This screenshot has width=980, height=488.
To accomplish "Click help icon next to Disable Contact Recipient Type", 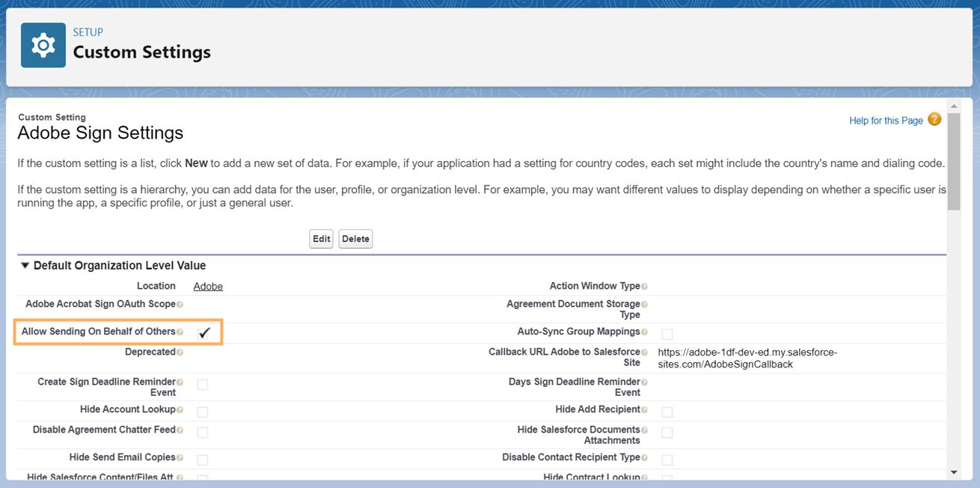I will click(644, 458).
